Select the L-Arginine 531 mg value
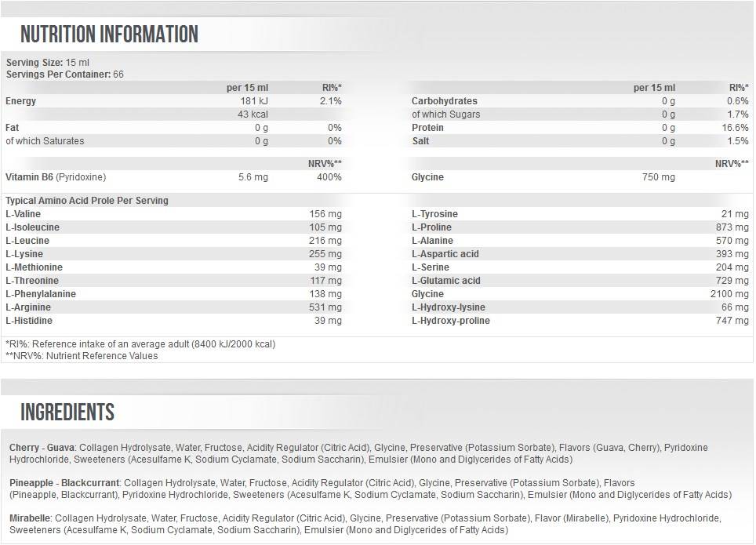Image resolution: width=756 pixels, height=545 pixels. pos(325,307)
